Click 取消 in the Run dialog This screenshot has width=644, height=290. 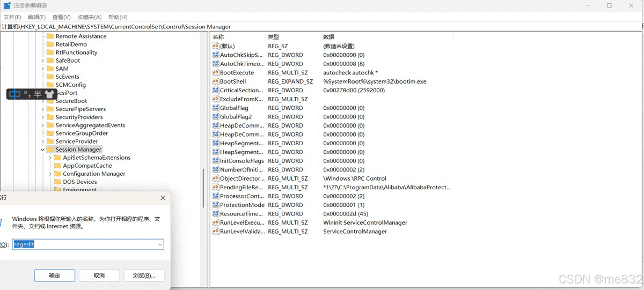click(x=99, y=276)
